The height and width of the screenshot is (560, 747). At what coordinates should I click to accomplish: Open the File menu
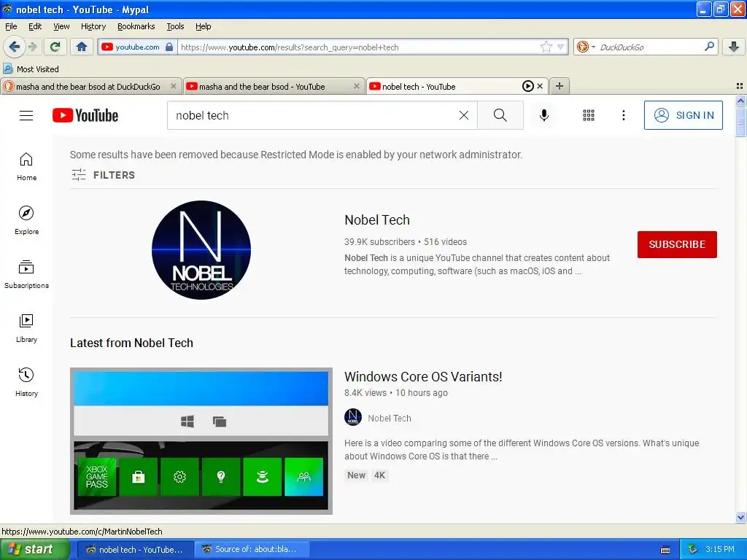point(11,26)
